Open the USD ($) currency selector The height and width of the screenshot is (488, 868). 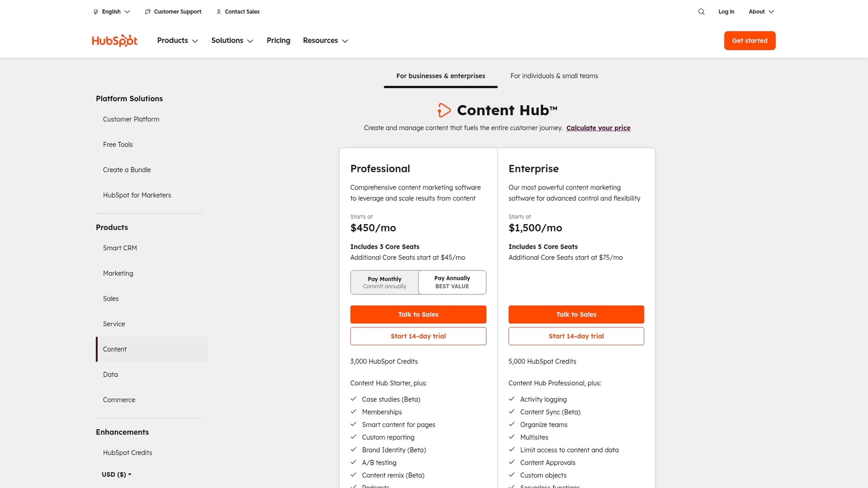pyautogui.click(x=116, y=474)
